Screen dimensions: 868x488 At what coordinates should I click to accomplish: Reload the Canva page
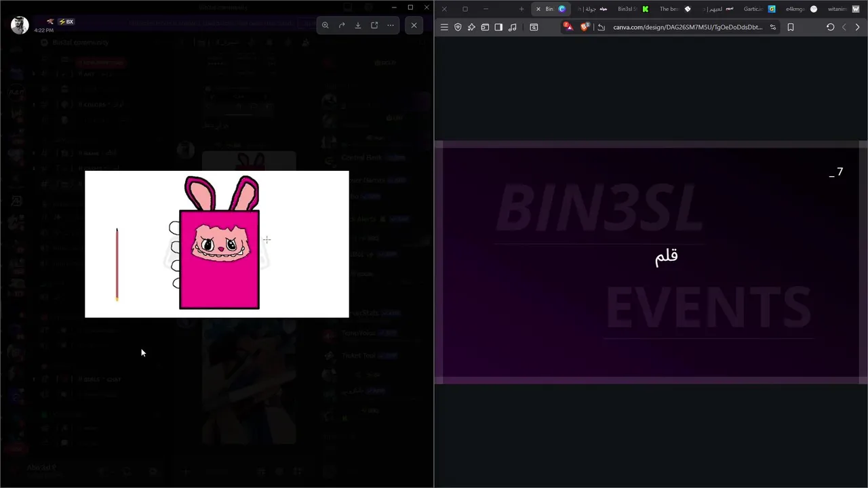click(x=830, y=27)
